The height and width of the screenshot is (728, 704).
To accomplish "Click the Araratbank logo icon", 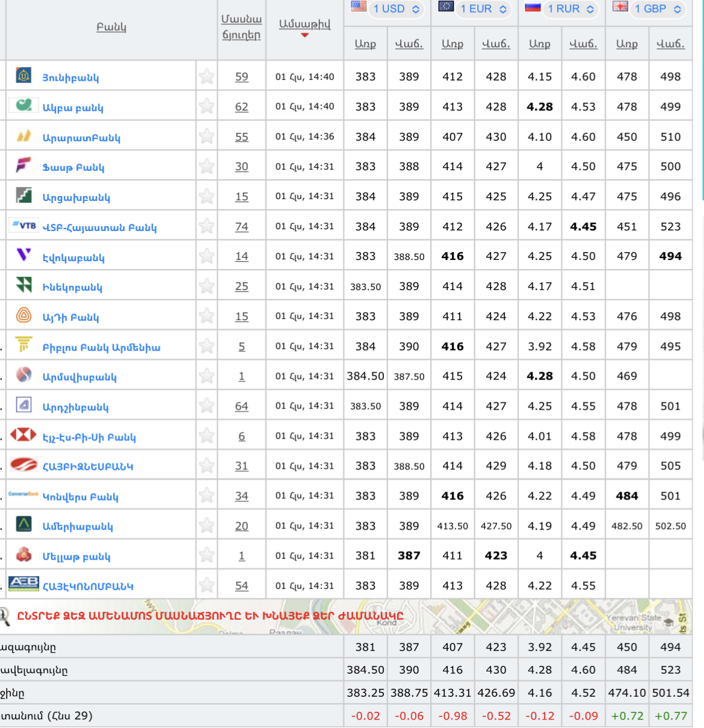I will click(23, 135).
